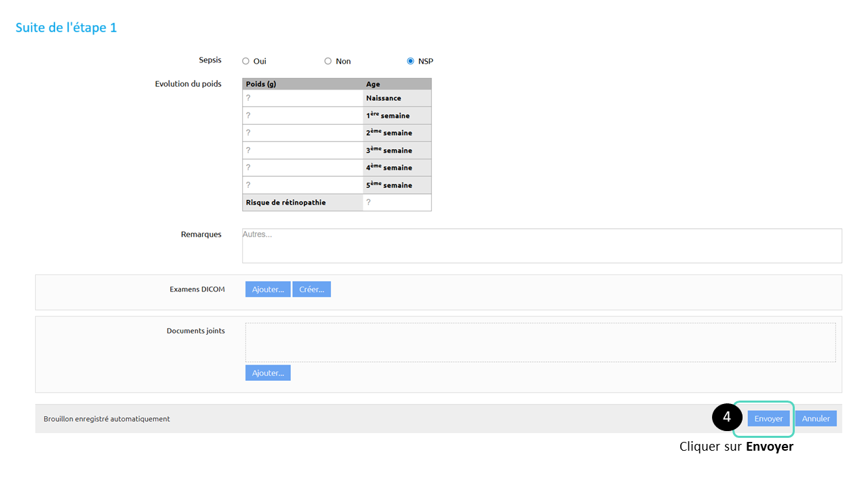
Task: Click weight field for Naissance row
Action: click(302, 98)
